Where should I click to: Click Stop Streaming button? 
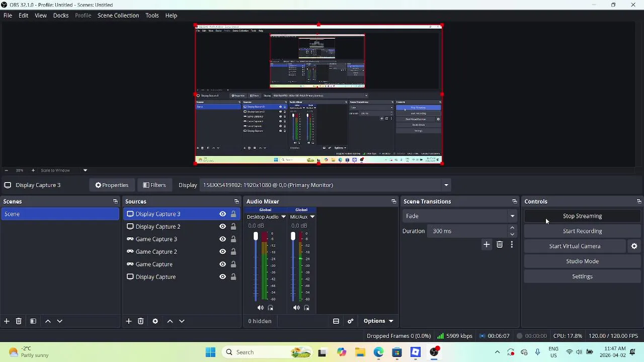pos(582,216)
